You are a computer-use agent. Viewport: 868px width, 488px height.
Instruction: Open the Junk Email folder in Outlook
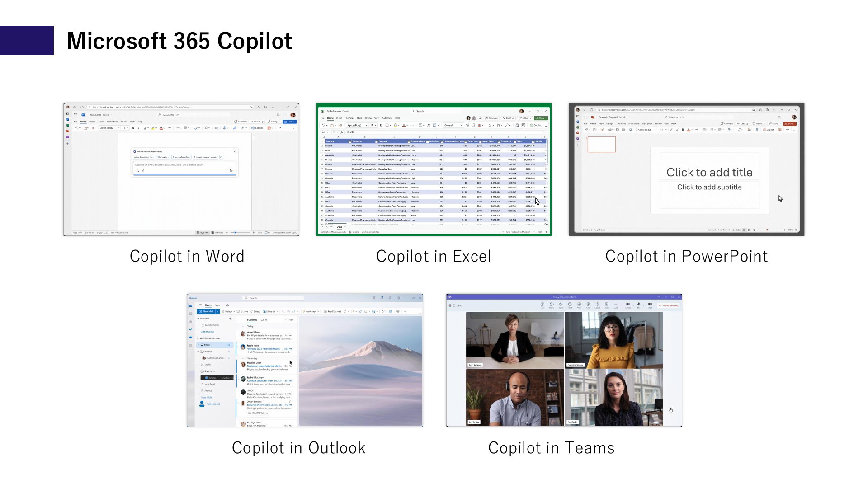(x=208, y=384)
